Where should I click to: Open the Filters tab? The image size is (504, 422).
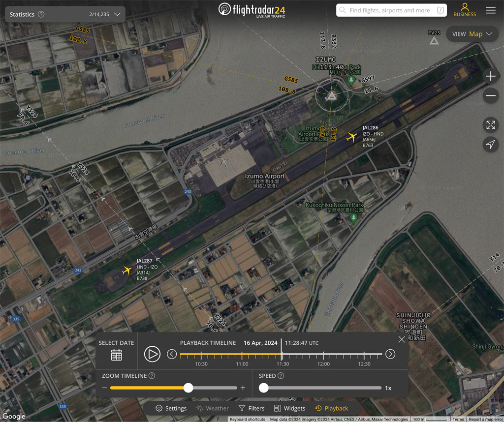click(252, 408)
